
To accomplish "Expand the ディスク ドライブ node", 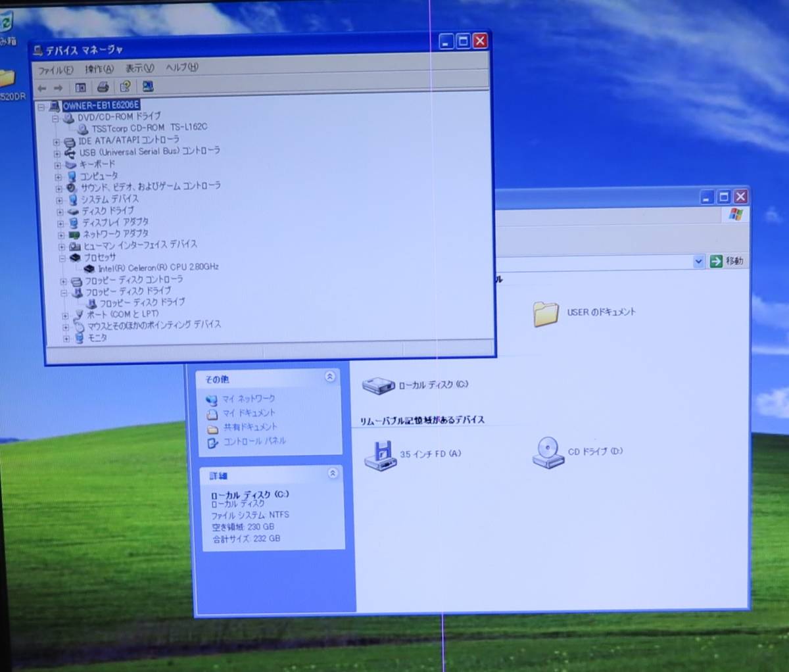I will click(60, 212).
